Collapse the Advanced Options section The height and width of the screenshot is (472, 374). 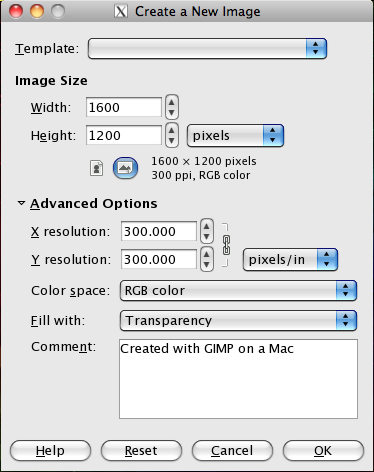(x=21, y=203)
